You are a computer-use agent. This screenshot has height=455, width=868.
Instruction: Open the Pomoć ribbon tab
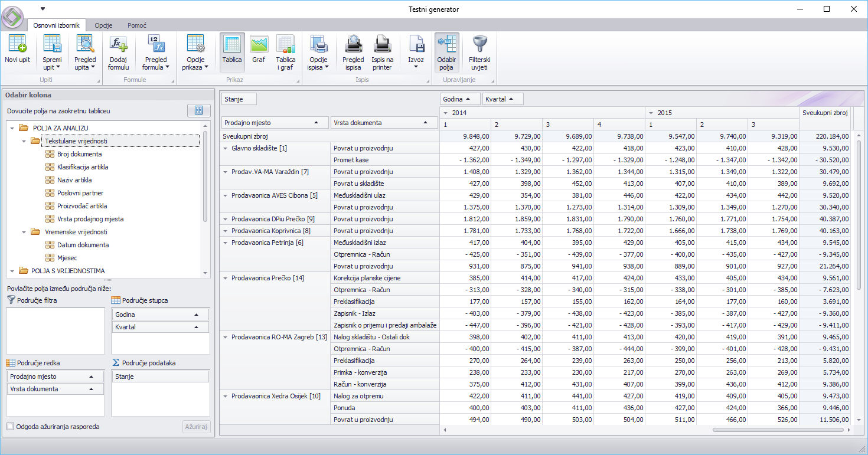(x=137, y=25)
